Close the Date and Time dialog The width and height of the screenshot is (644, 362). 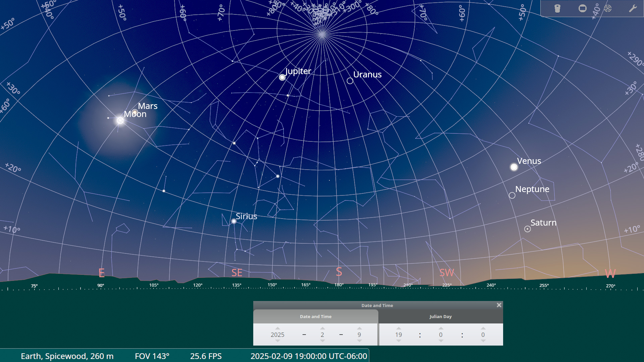pos(499,305)
